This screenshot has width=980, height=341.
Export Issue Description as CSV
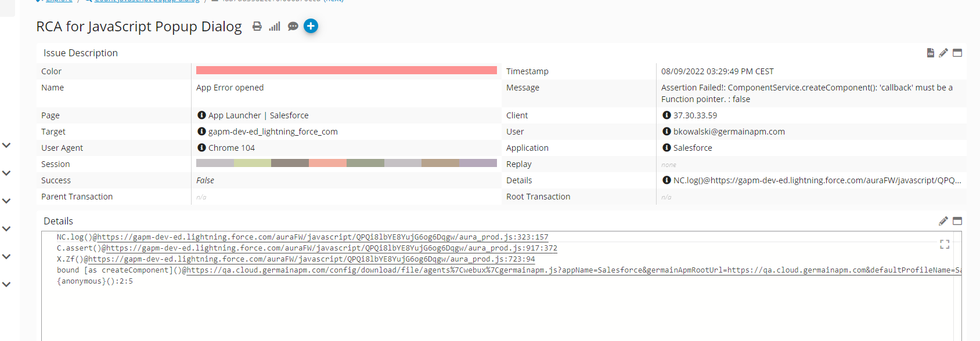(x=931, y=53)
